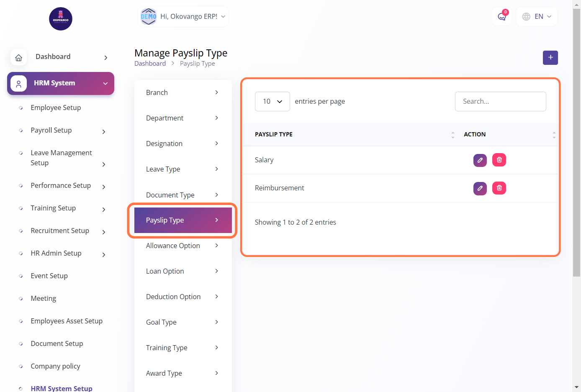581x392 pixels.
Task: Open Employee Setup in sidebar
Action: coord(56,108)
